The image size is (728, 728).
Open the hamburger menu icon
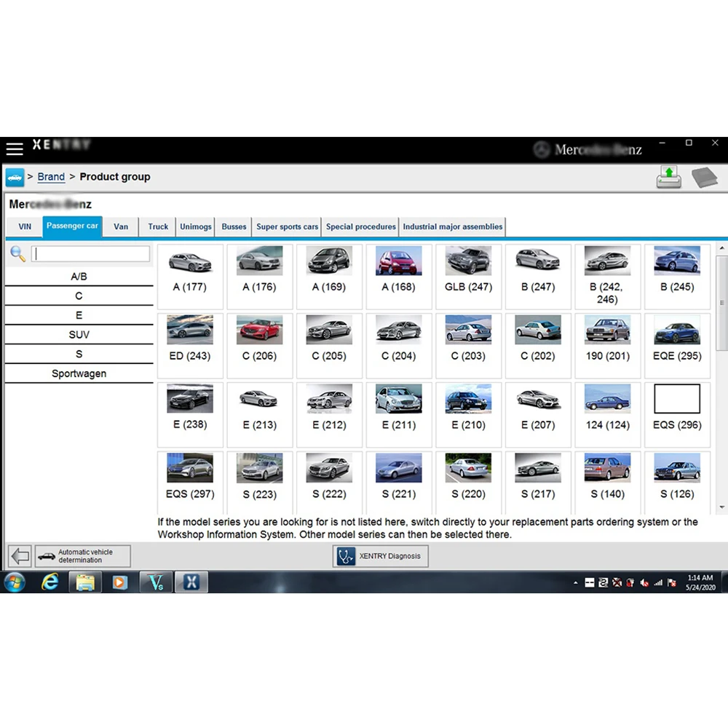pyautogui.click(x=15, y=149)
